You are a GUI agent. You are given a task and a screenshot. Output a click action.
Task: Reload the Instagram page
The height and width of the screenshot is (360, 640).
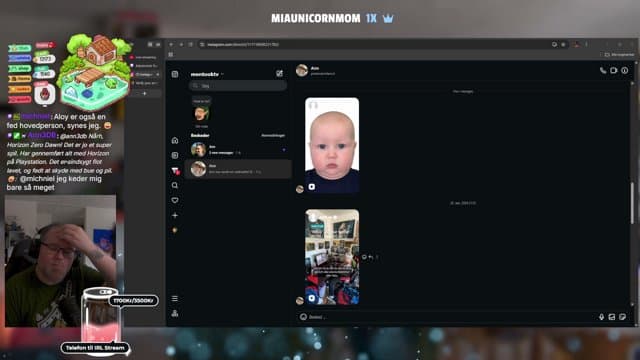point(191,44)
